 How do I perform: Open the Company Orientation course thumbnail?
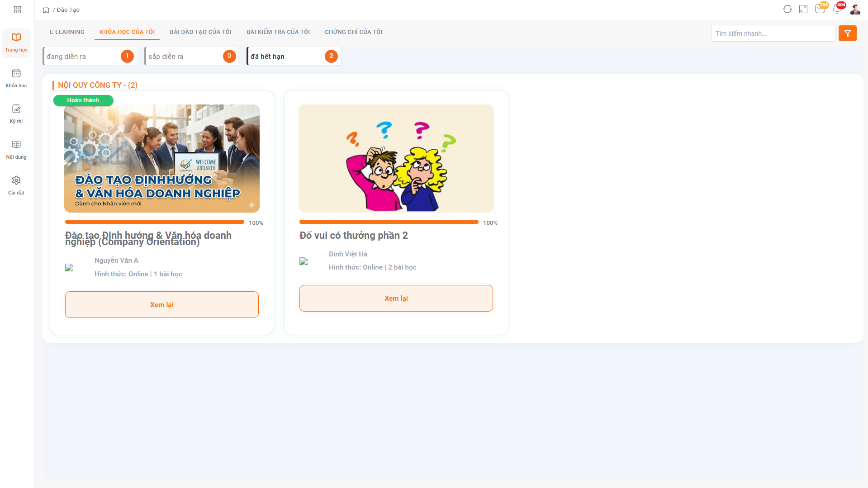tap(162, 158)
